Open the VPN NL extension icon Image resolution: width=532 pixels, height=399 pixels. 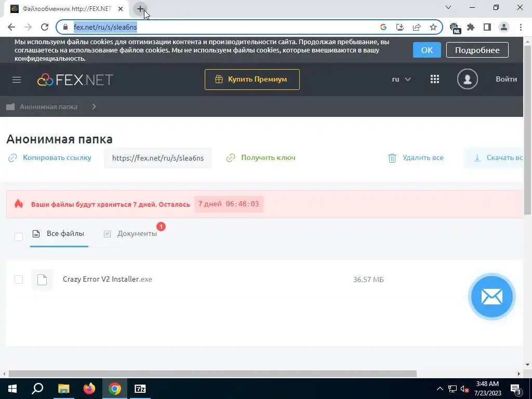point(455,28)
